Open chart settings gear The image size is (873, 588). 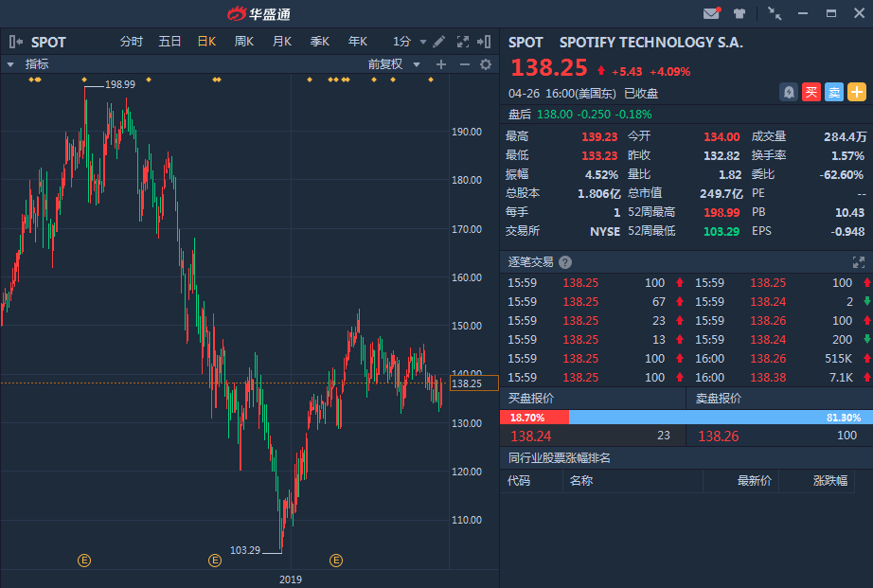(486, 64)
